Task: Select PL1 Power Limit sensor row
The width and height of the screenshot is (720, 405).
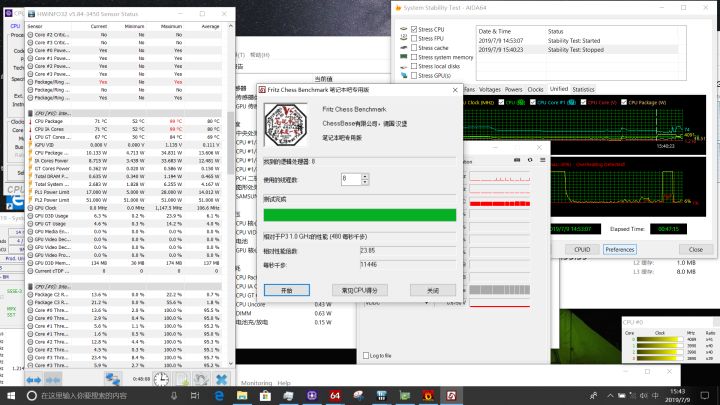Action: point(124,192)
